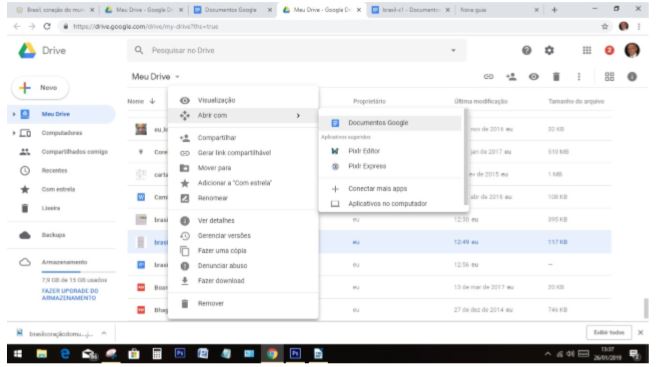Click the Exibir todos downloads button
Viewport: 658px width, 367px height.
click(x=609, y=332)
